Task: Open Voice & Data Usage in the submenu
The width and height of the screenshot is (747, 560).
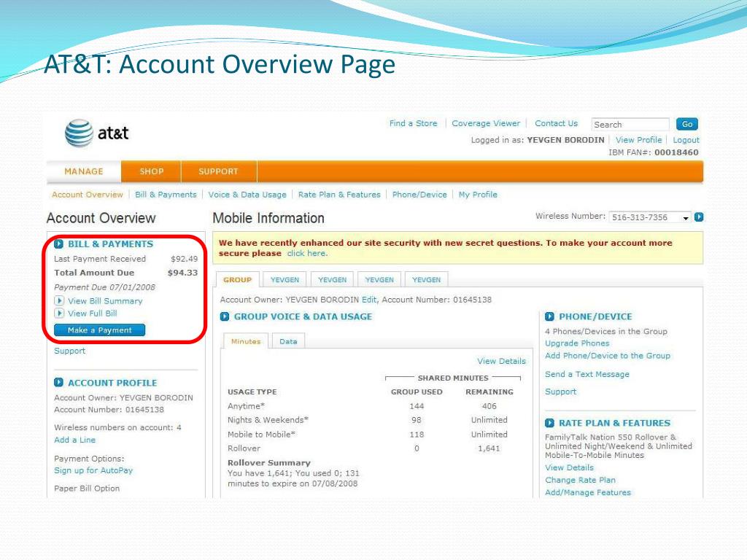Action: pyautogui.click(x=247, y=195)
